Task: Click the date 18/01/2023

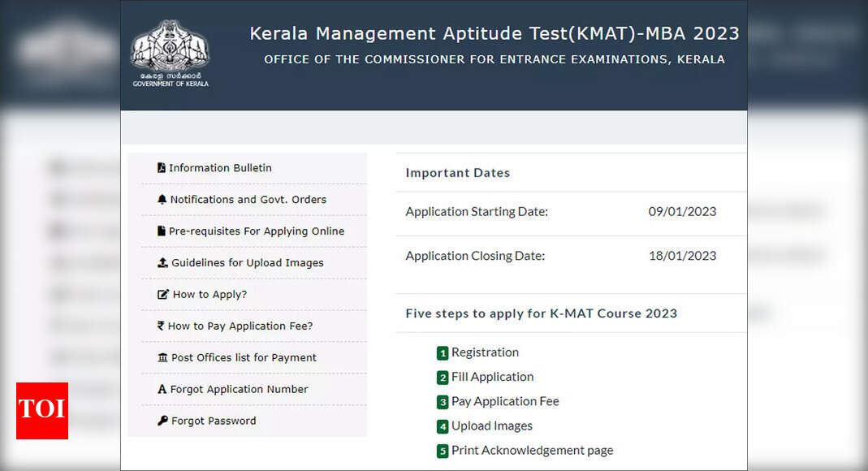Action: coord(683,256)
